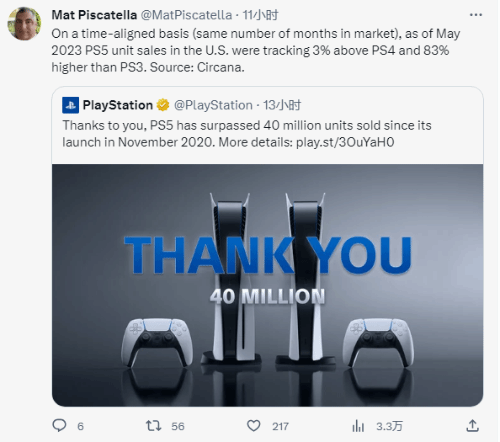Viewport: 500px width, 442px height.
Task: Share the tweet via the upload icon
Action: pyautogui.click(x=473, y=426)
